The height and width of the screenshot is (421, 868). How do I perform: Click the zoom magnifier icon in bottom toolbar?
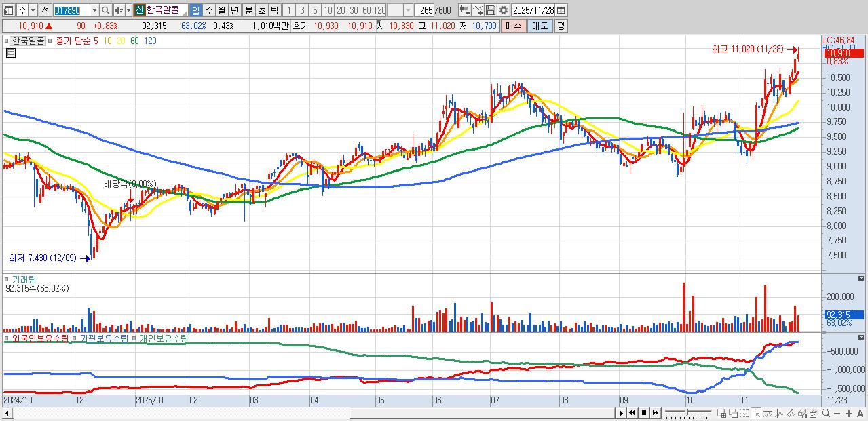[x=826, y=413]
